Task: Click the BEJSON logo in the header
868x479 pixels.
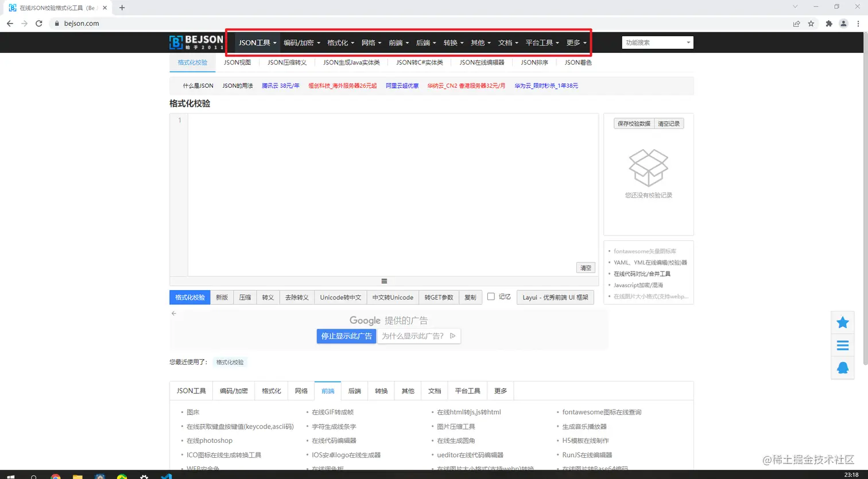Action: tap(196, 42)
